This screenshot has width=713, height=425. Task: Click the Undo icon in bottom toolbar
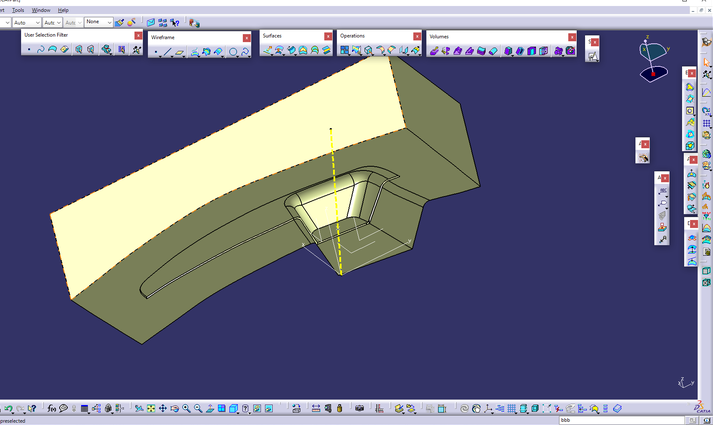click(8, 409)
